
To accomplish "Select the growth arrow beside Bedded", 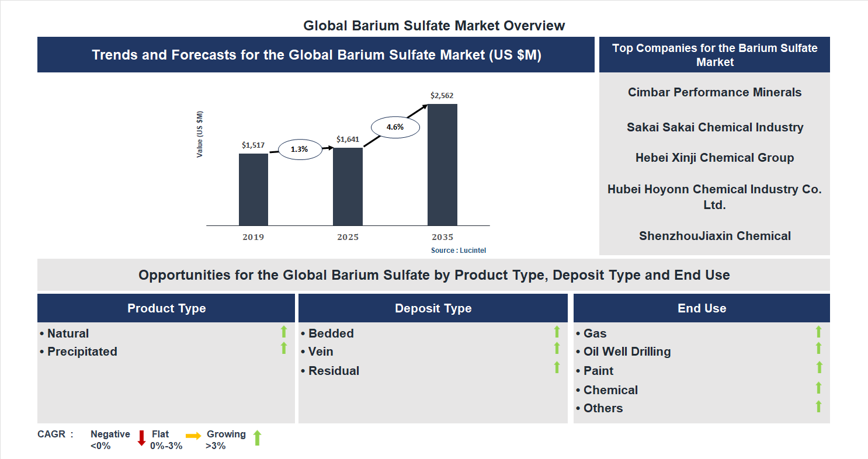I will pos(557,332).
